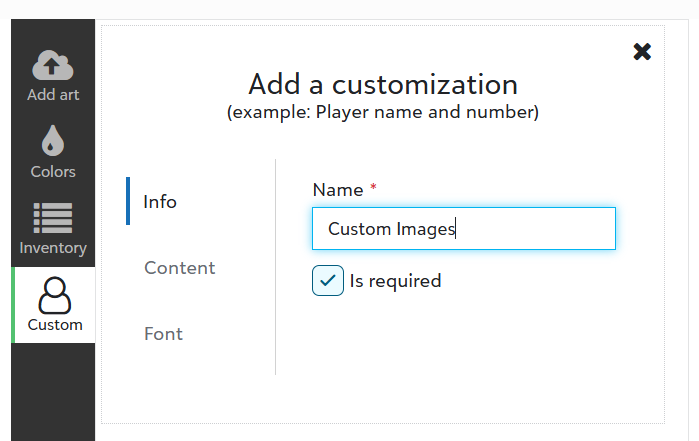Viewport: 699px width, 441px height.
Task: Open the Font tab
Action: [163, 334]
